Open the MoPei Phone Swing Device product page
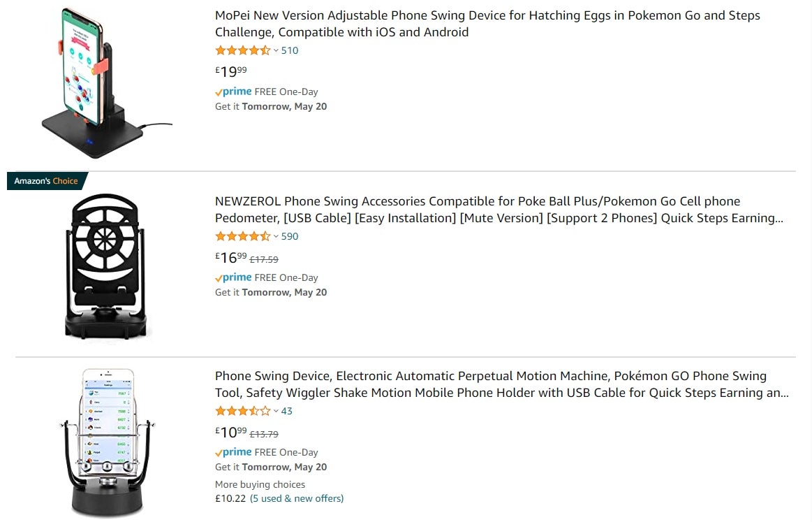Screen dimensions: 812x522 click(x=487, y=23)
